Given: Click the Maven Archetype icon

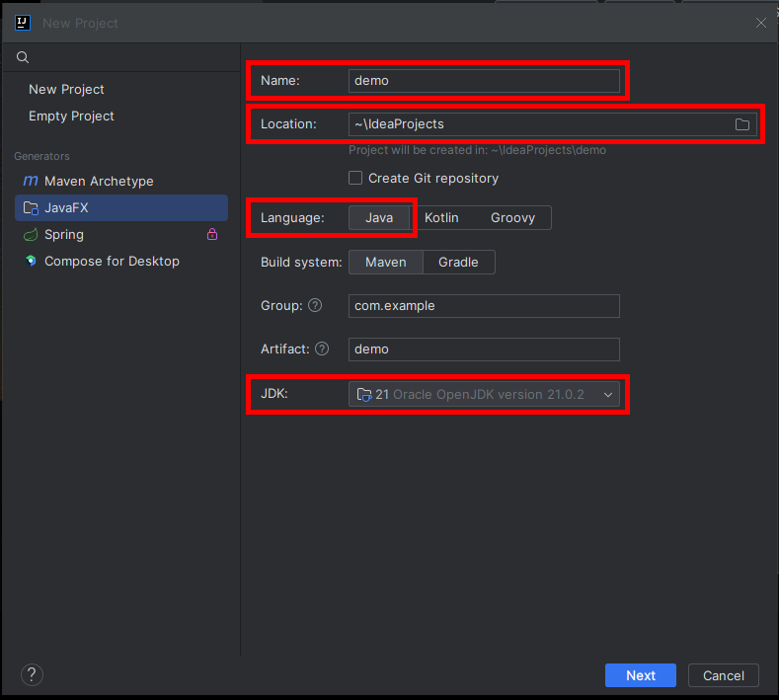Looking at the screenshot, I should pyautogui.click(x=31, y=181).
